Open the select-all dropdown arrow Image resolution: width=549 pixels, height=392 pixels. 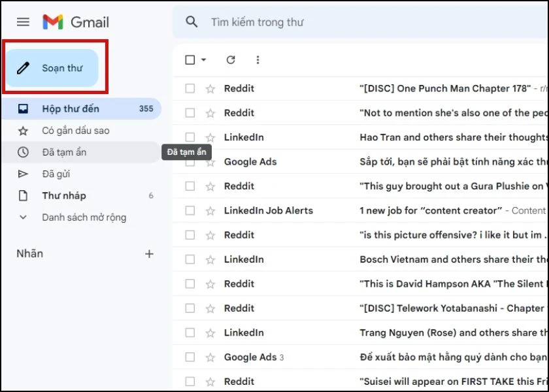(x=203, y=60)
